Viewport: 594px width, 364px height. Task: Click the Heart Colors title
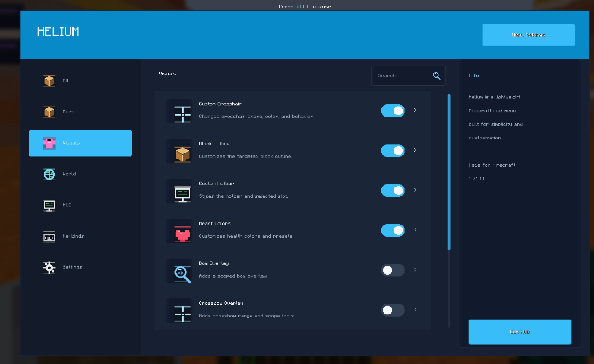215,224
